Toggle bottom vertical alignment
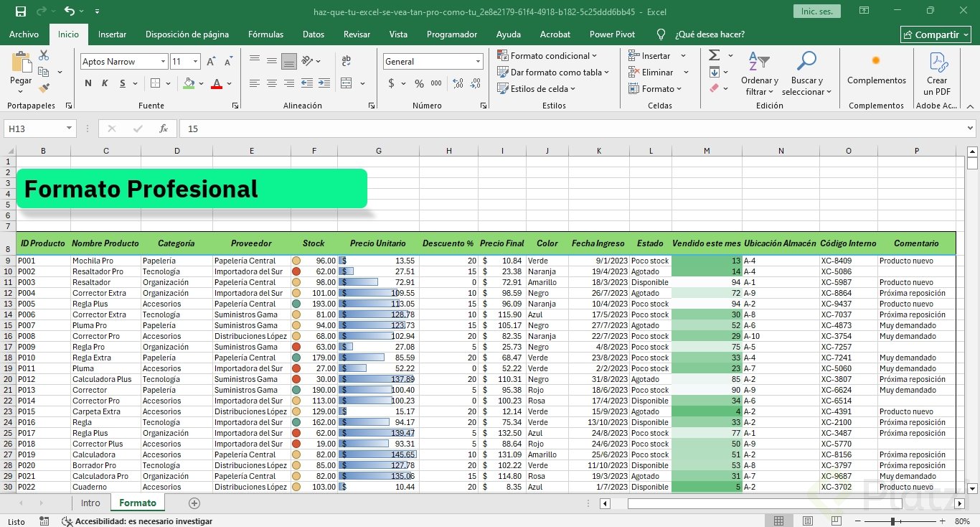This screenshot has width=980, height=527. tap(289, 61)
